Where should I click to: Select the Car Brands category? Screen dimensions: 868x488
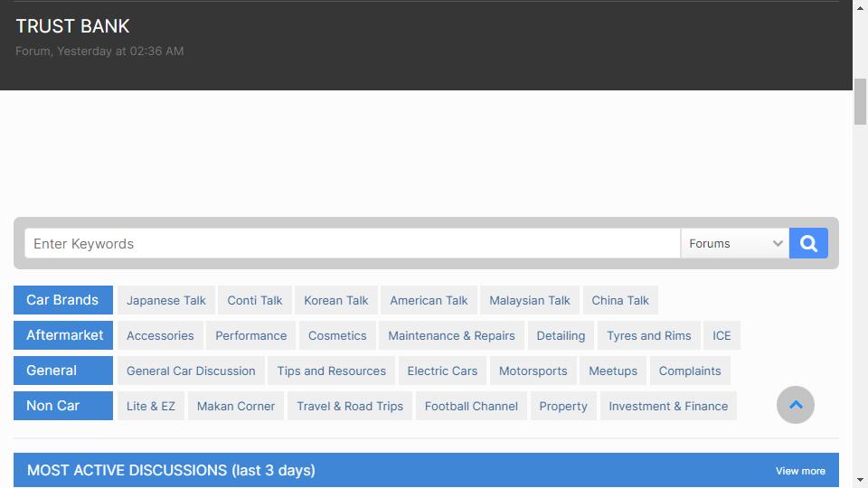click(x=63, y=300)
